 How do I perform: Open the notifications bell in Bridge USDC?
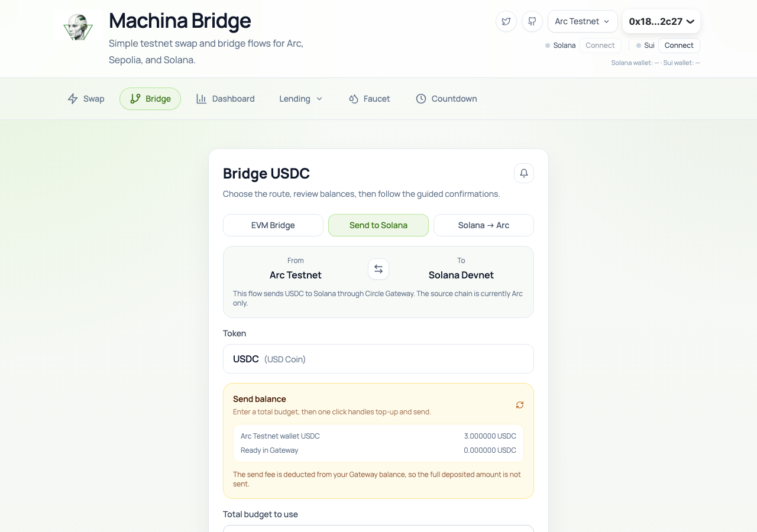pos(524,173)
